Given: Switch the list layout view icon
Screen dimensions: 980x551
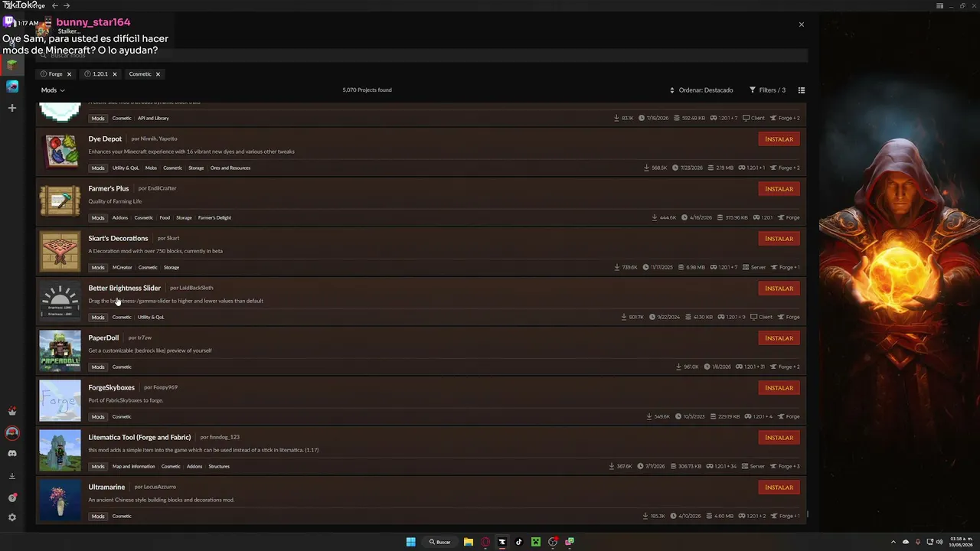Looking at the screenshot, I should (802, 90).
